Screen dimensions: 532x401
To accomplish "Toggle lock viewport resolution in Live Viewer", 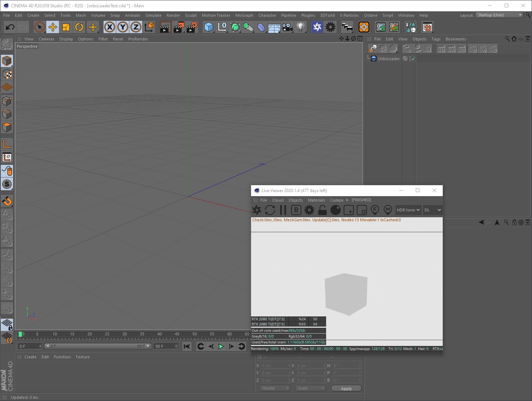I will (322, 210).
